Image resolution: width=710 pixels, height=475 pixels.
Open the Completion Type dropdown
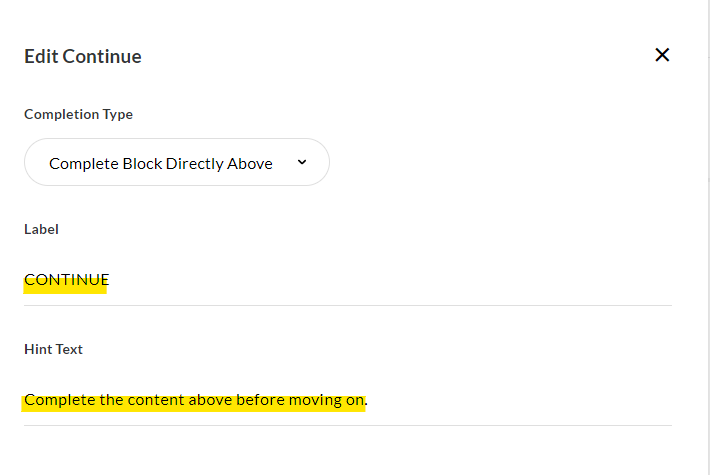coord(177,162)
